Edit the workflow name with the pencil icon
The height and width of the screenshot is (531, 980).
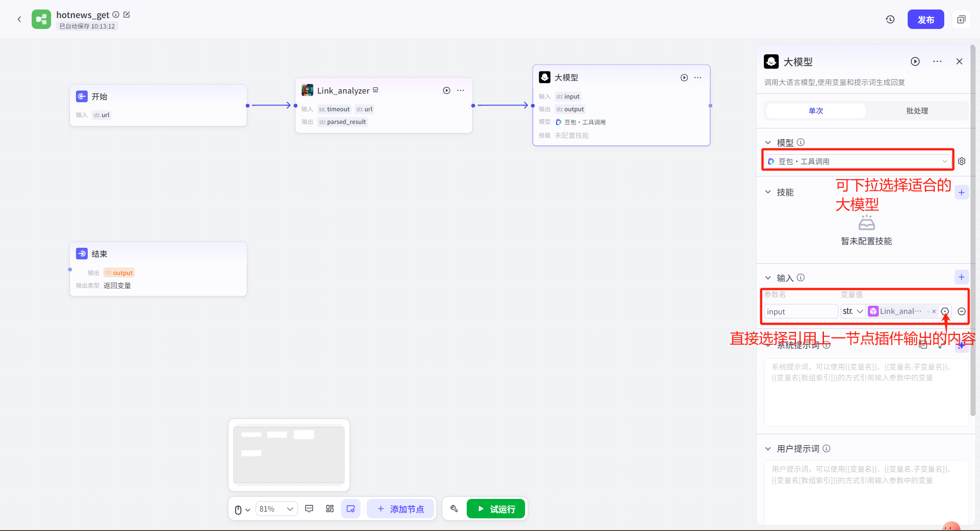[x=127, y=14]
